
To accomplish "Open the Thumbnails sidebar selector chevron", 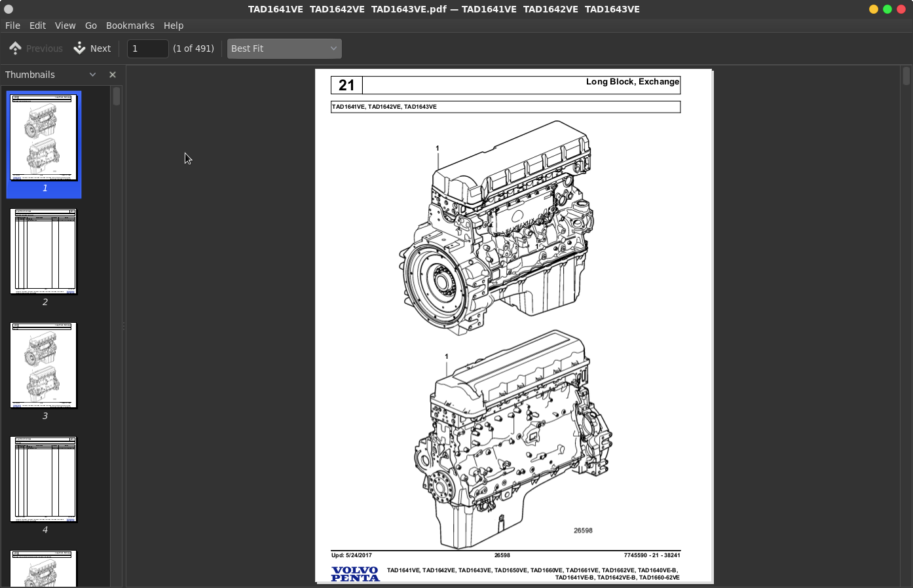I will pos(92,75).
